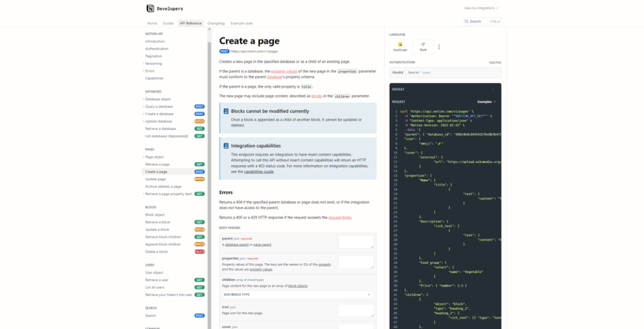Open User object in sidebar
The image size is (644, 329).
(x=154, y=273)
